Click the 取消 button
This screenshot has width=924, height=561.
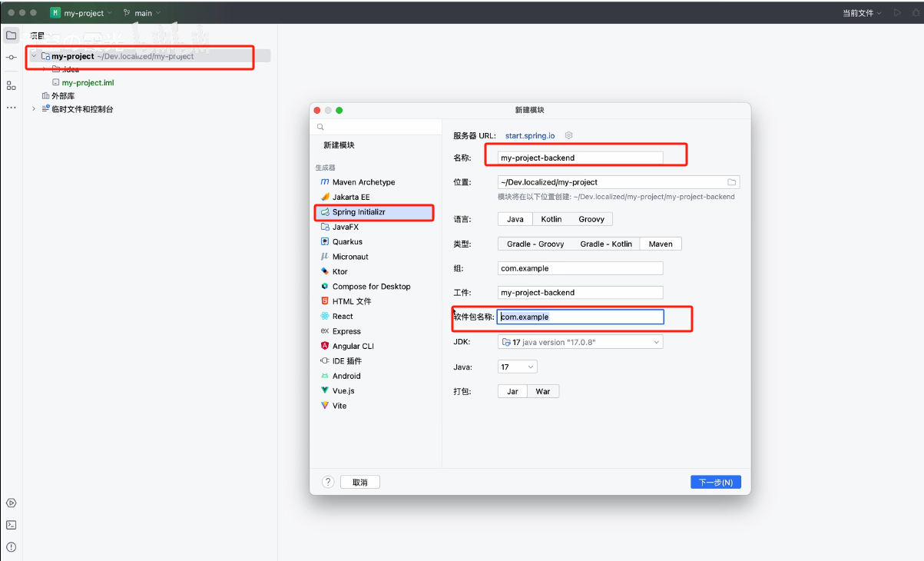click(360, 482)
